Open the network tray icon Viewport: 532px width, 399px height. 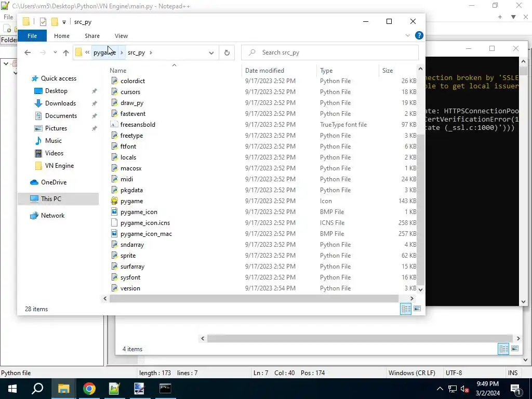coord(453,389)
